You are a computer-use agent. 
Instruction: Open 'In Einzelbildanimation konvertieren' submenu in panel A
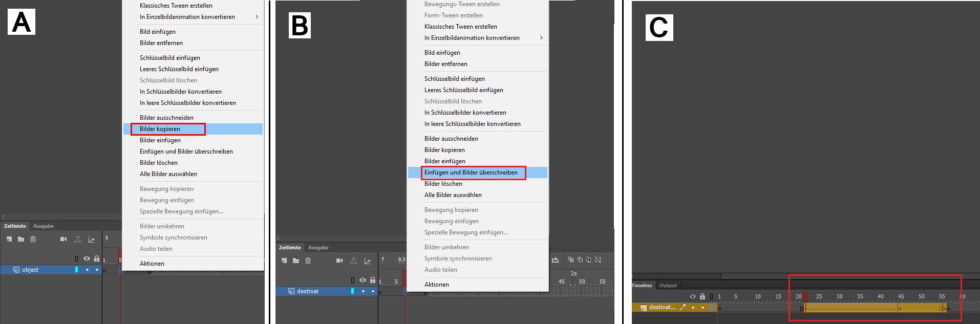tap(193, 17)
